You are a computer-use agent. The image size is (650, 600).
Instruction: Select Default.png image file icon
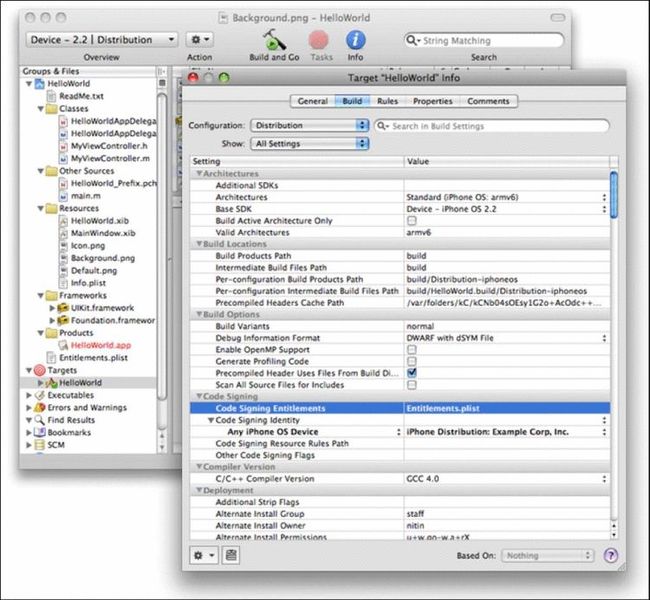coord(63,271)
